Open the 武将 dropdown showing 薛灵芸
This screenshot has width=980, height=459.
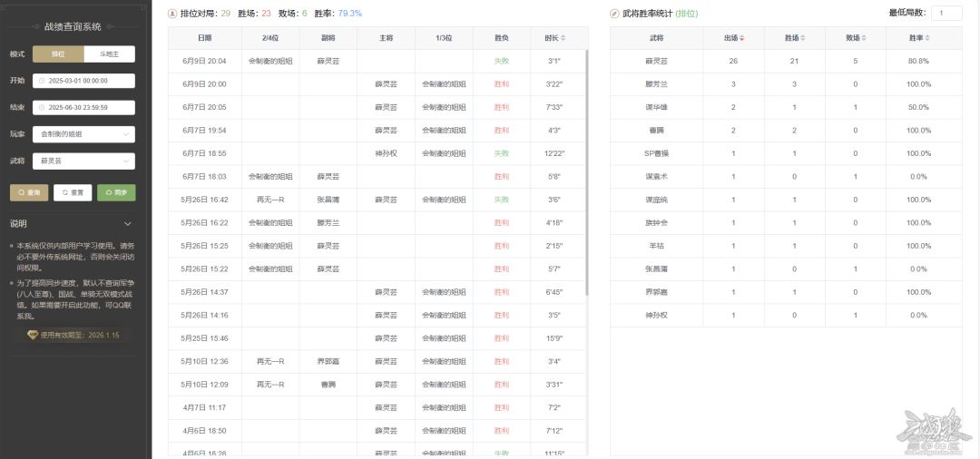click(x=83, y=161)
